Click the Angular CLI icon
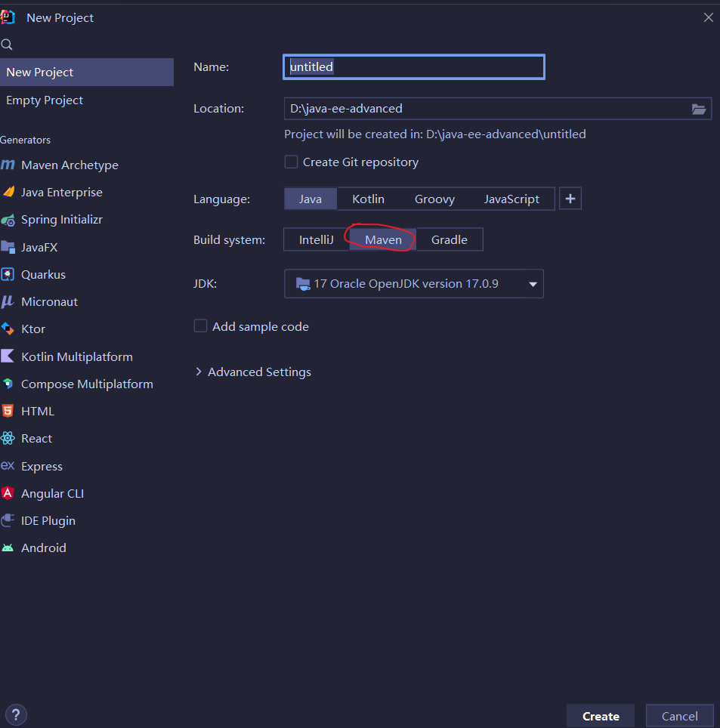The image size is (720, 728). click(x=8, y=493)
